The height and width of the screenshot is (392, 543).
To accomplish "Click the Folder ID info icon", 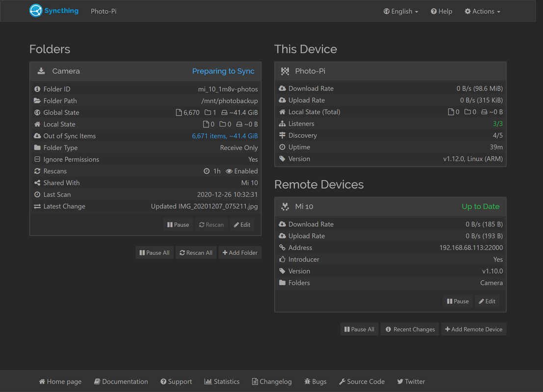I will click(37, 89).
